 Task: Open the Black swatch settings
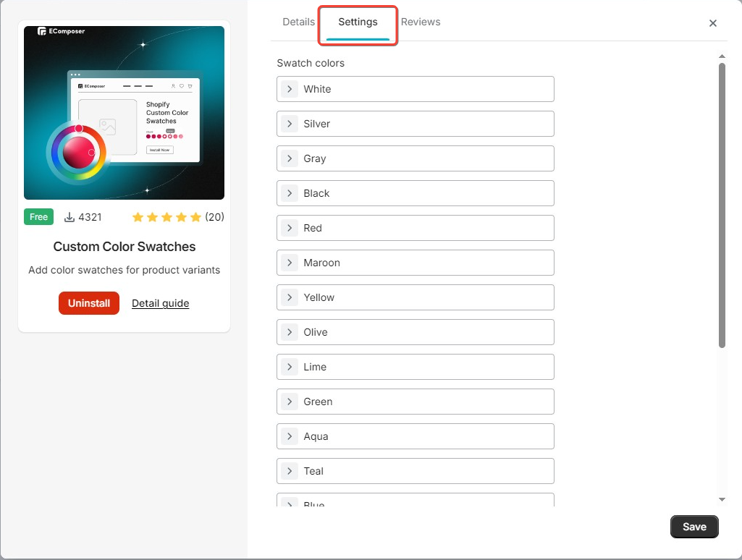(415, 193)
